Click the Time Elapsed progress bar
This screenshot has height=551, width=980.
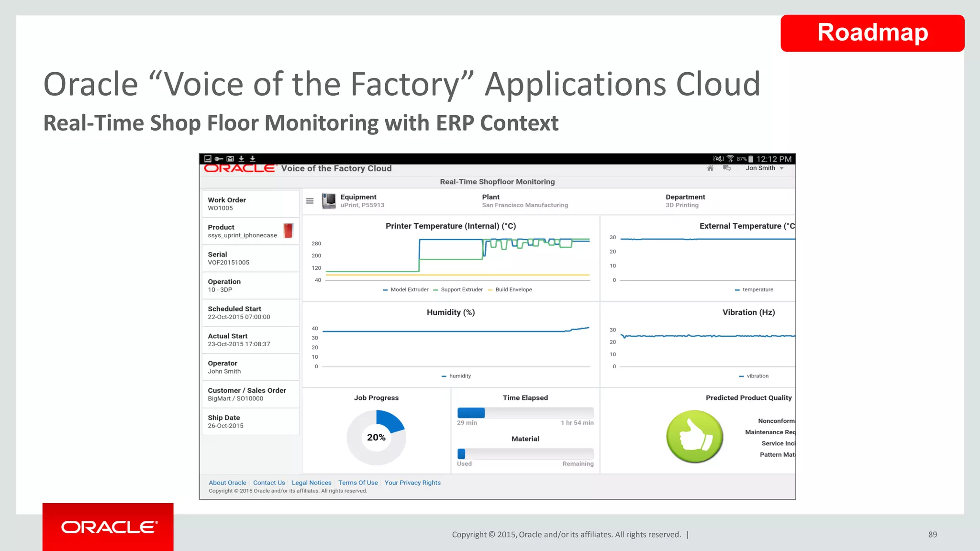[525, 413]
